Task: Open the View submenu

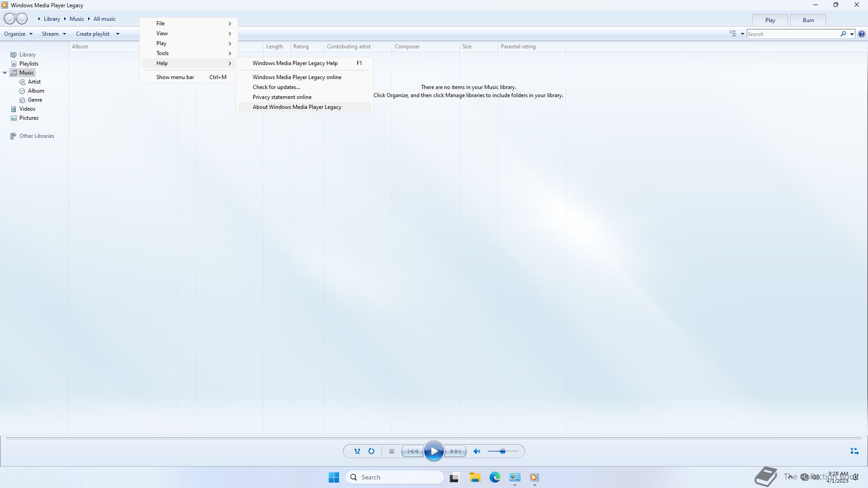Action: 189,33
